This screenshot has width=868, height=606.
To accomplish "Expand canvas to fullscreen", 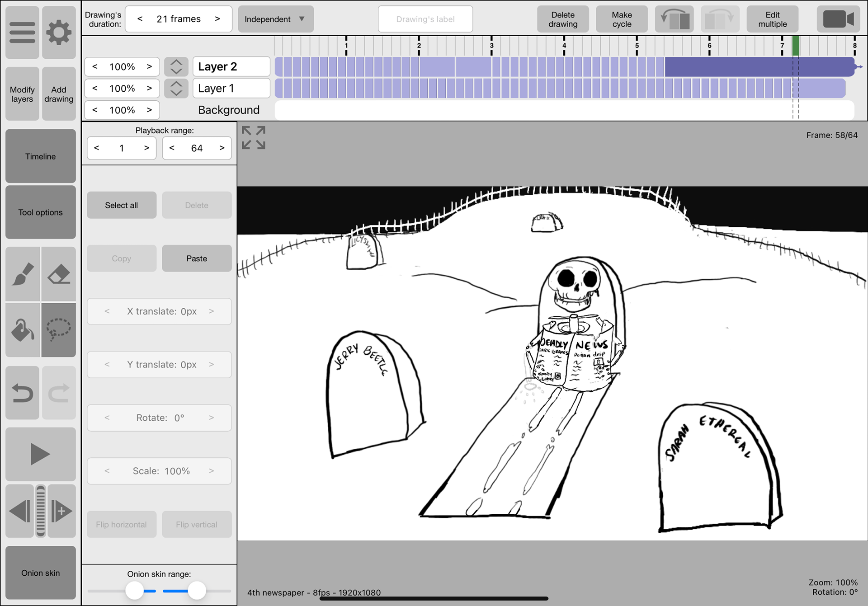I will click(253, 137).
